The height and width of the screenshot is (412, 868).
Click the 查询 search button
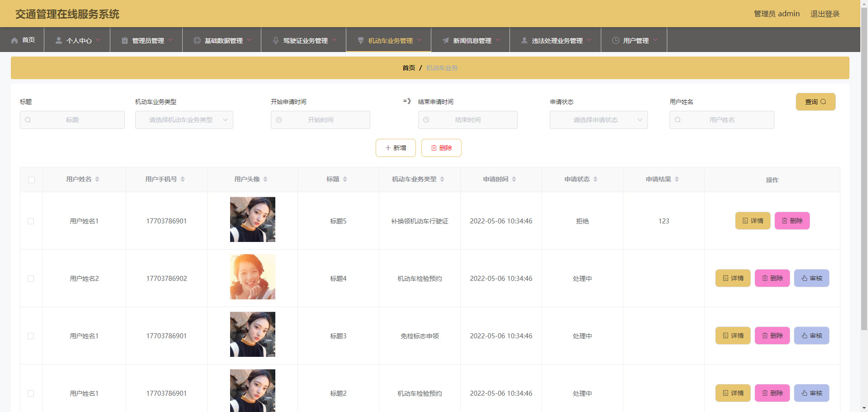click(816, 102)
